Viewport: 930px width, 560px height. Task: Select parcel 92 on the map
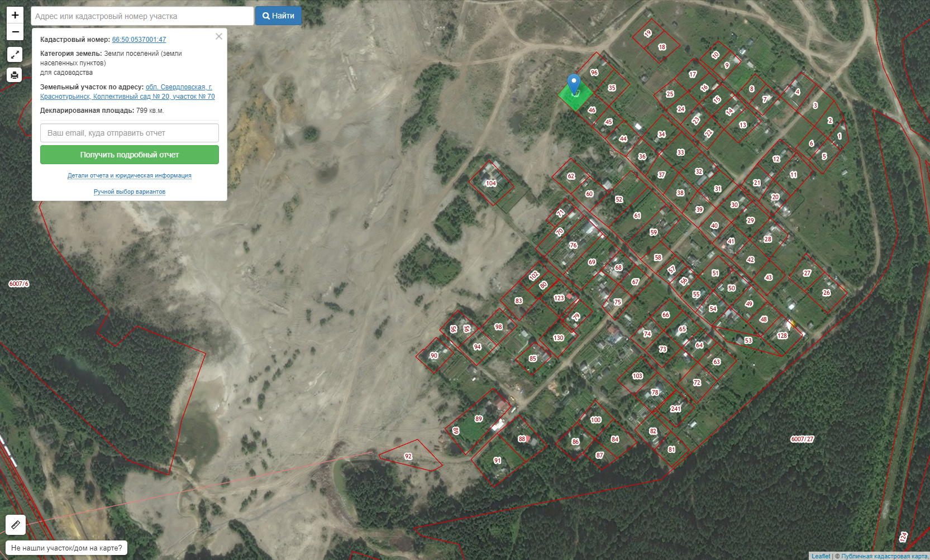(408, 456)
